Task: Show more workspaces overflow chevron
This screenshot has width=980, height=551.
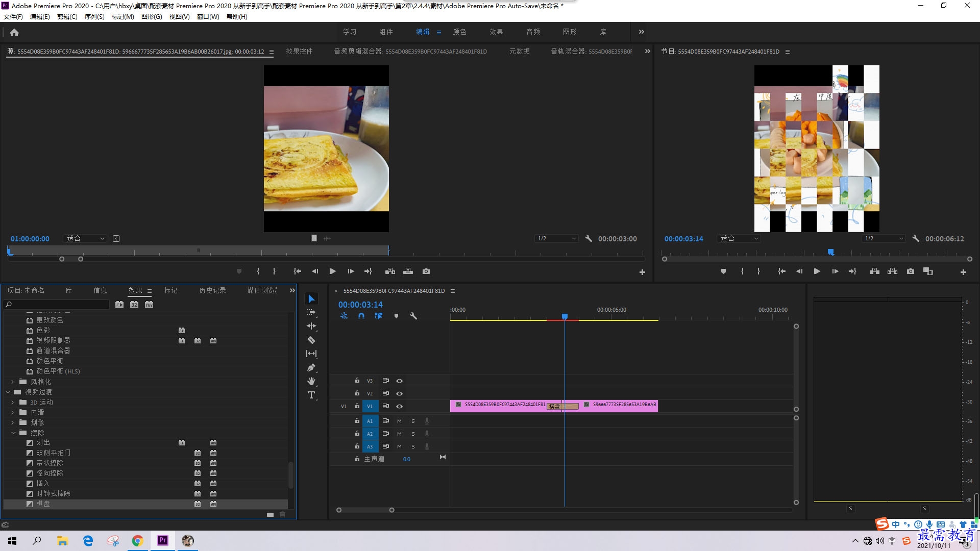Action: [x=642, y=32]
